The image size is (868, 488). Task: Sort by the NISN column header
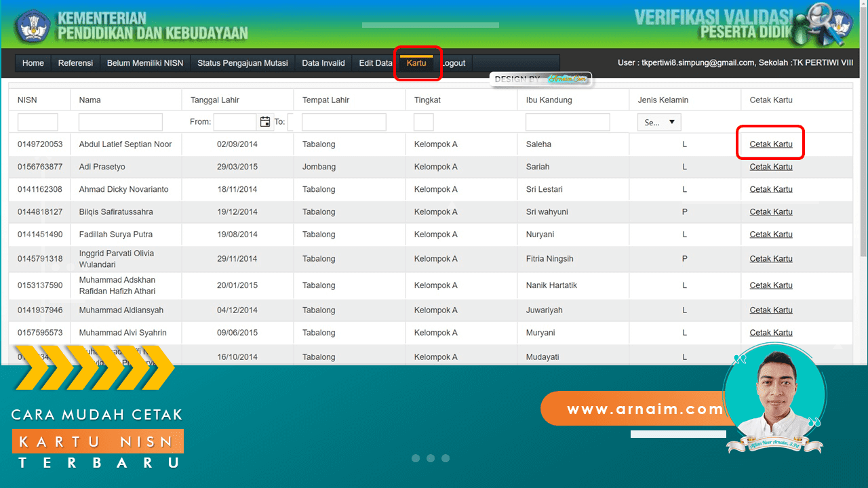pyautogui.click(x=27, y=100)
